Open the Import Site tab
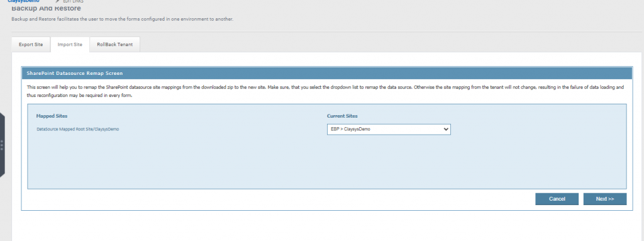This screenshot has width=644, height=241. coord(70,45)
